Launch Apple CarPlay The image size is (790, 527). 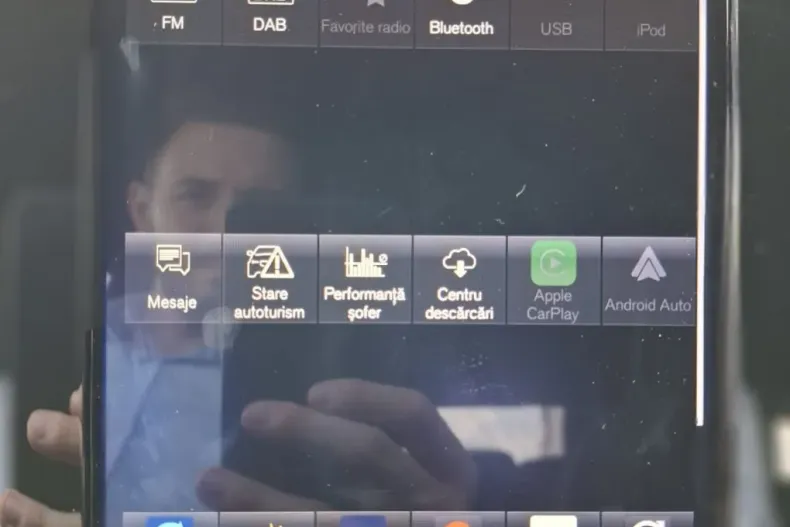pyautogui.click(x=554, y=281)
